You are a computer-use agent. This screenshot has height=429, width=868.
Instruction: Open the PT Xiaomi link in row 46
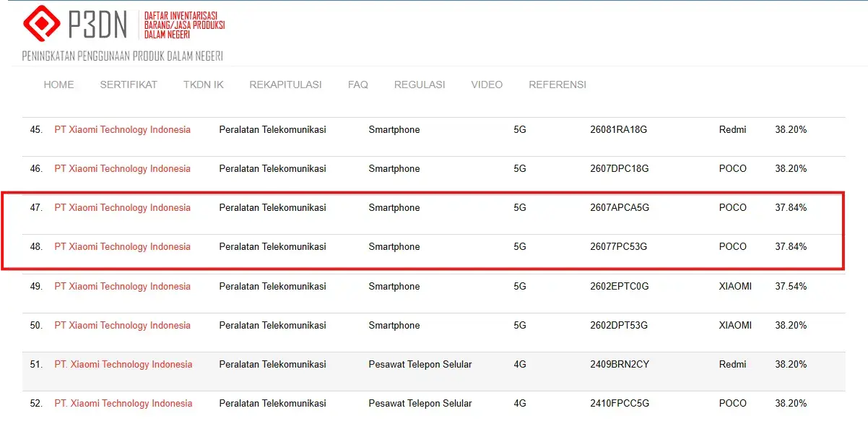coord(123,169)
